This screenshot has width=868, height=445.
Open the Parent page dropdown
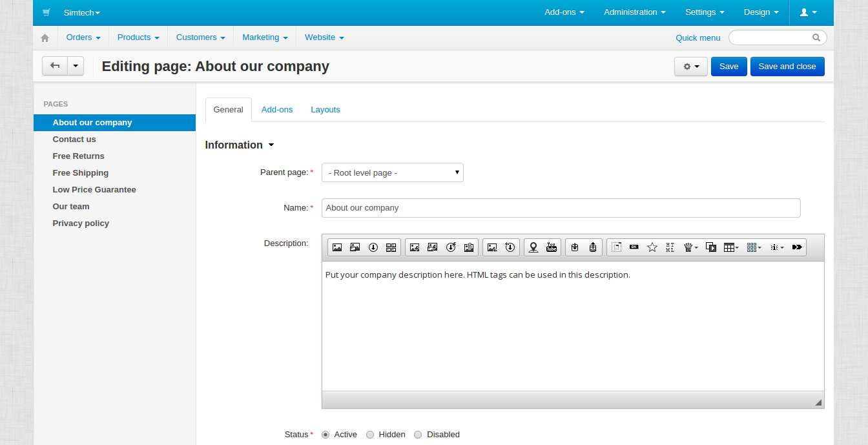pyautogui.click(x=392, y=172)
